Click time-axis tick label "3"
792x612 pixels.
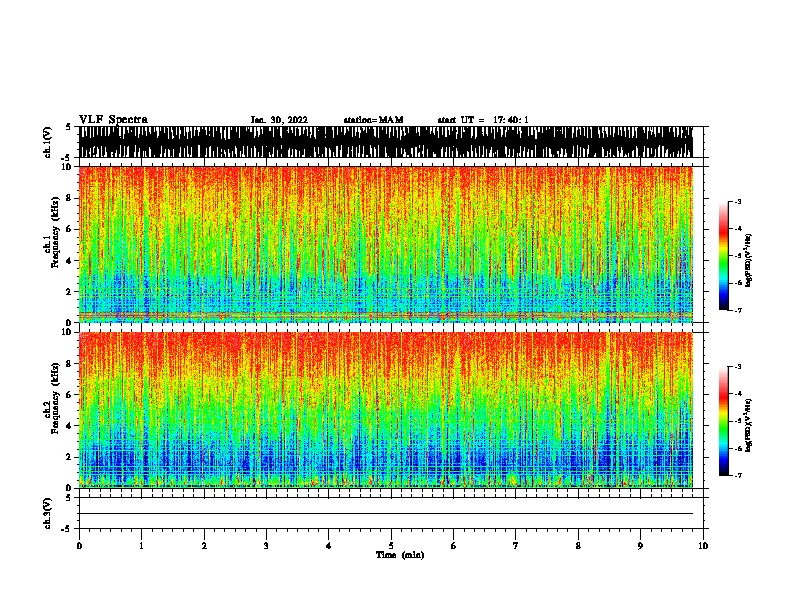click(266, 545)
